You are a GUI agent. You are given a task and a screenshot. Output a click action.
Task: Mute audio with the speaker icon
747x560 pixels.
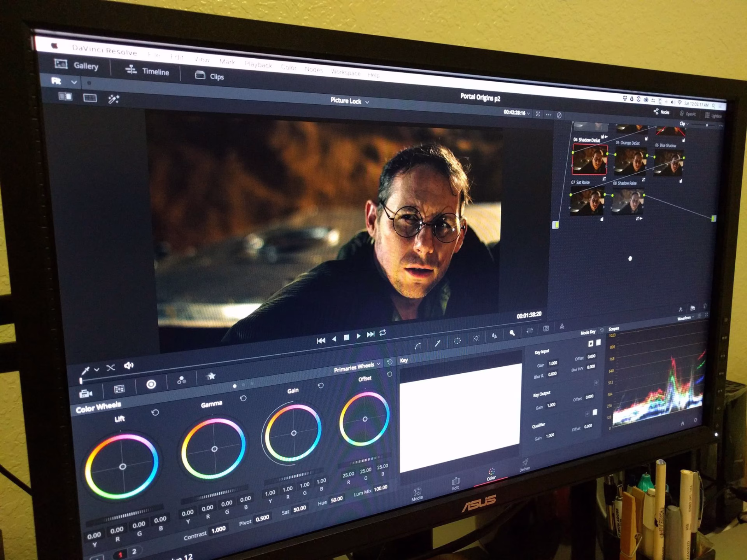click(x=128, y=366)
